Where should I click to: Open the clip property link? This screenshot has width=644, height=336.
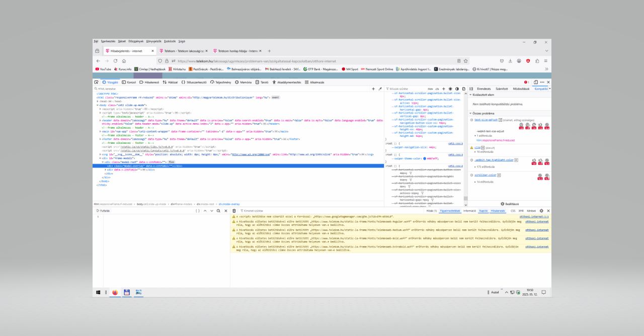pyautogui.click(x=477, y=147)
